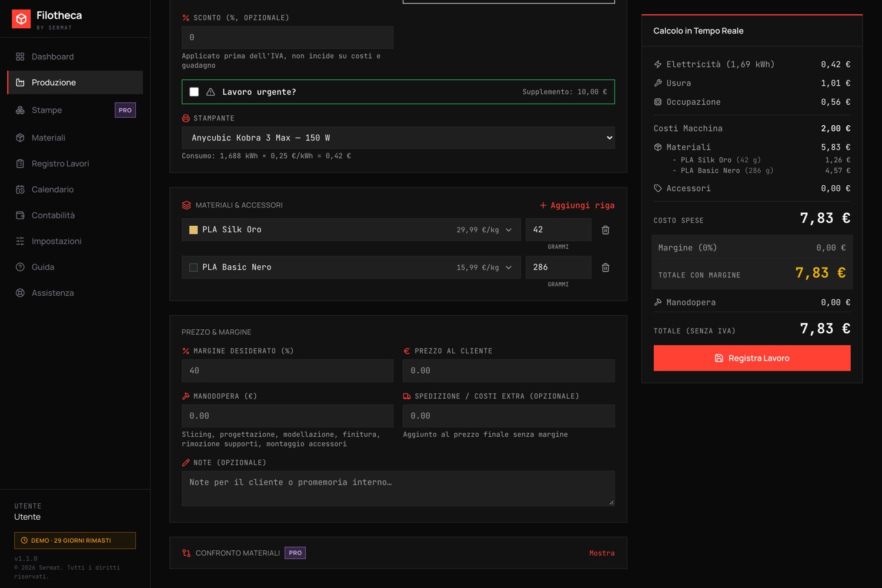Click the Guida help circle icon

20,267
